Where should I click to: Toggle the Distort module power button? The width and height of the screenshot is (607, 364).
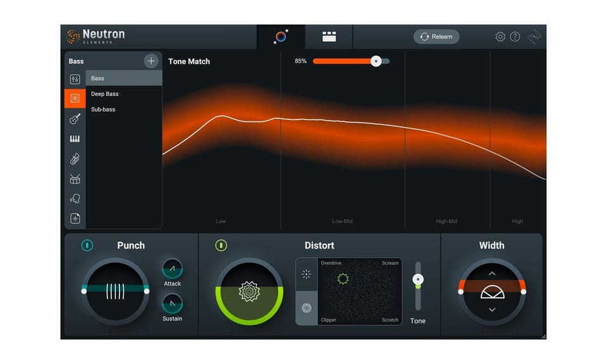[221, 245]
